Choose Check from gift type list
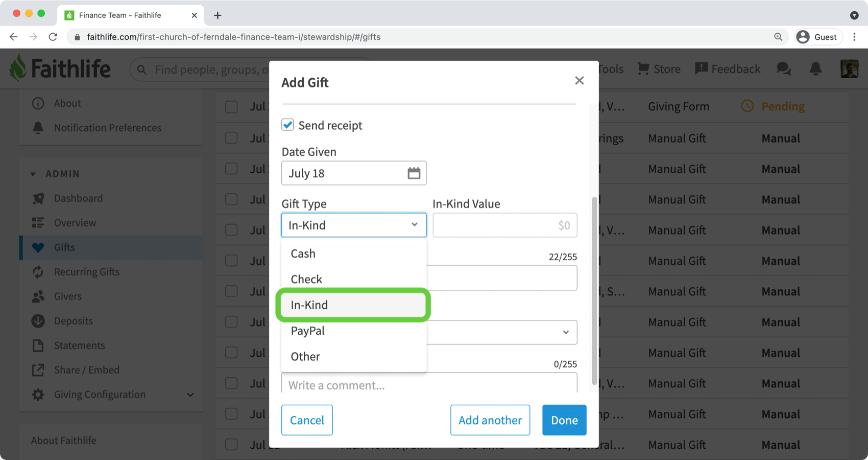 [x=353, y=279]
